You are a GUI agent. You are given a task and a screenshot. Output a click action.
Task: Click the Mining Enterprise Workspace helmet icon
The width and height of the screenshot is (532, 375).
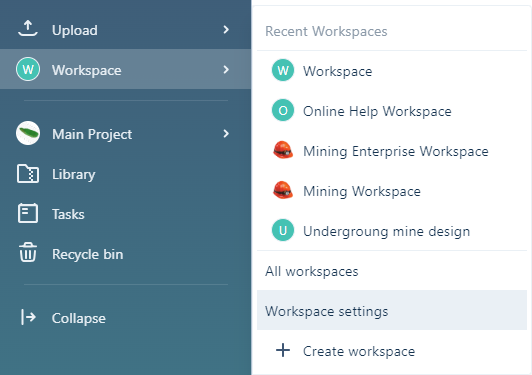[x=283, y=150]
